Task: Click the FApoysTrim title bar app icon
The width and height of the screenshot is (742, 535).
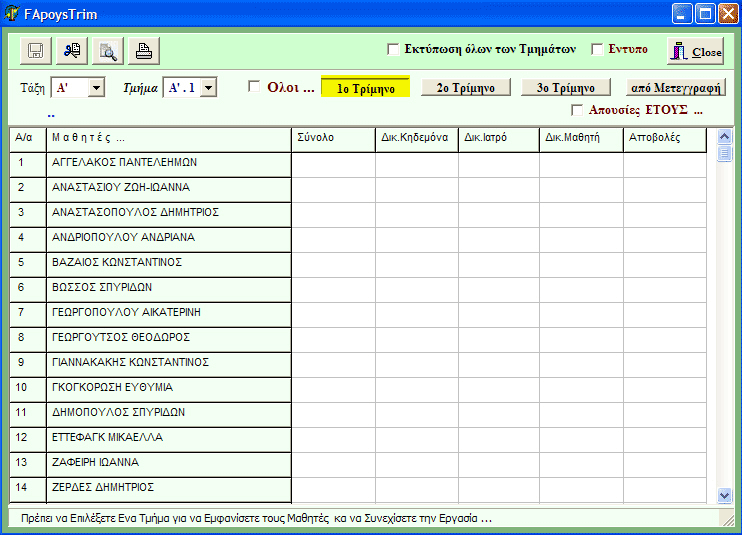Action: pos(13,14)
